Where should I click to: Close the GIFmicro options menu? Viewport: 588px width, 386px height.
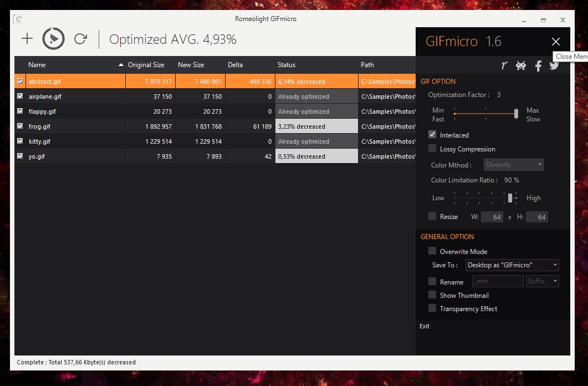coord(556,42)
